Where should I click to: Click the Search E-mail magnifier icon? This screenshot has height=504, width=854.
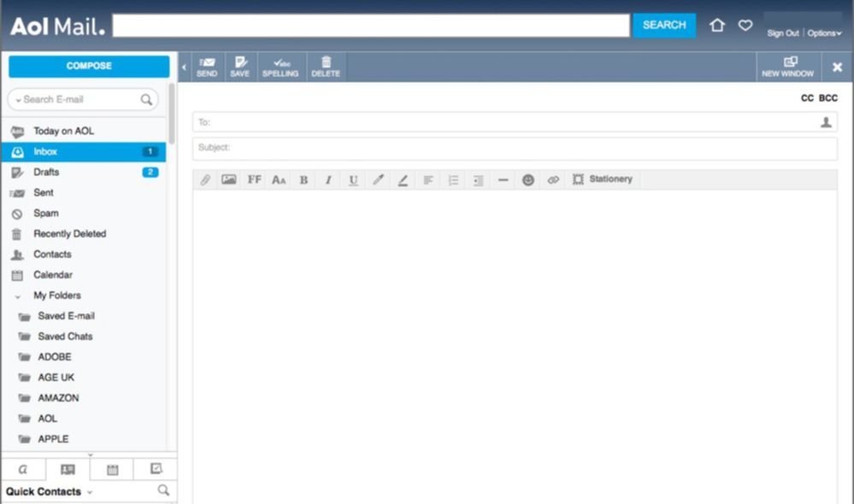point(146,100)
